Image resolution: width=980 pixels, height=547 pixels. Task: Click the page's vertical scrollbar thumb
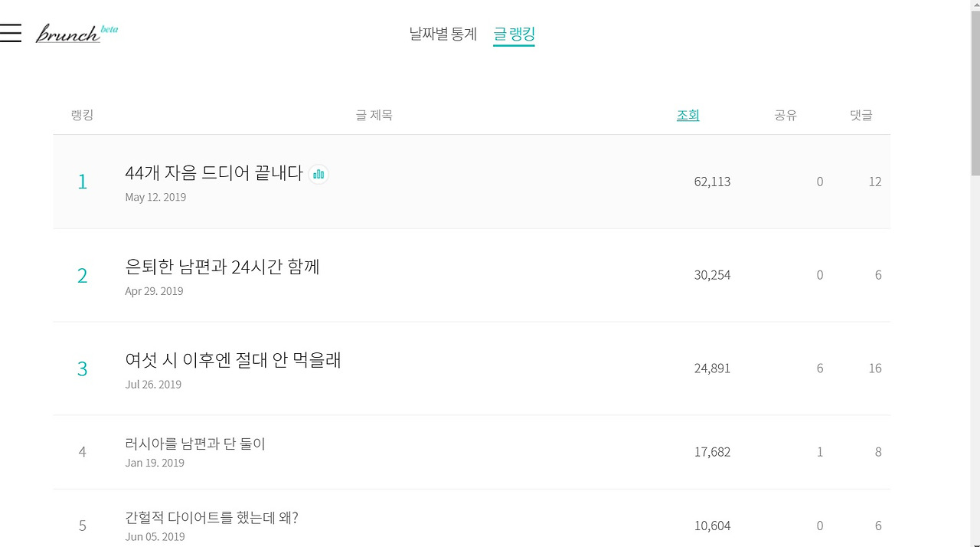[x=975, y=92]
